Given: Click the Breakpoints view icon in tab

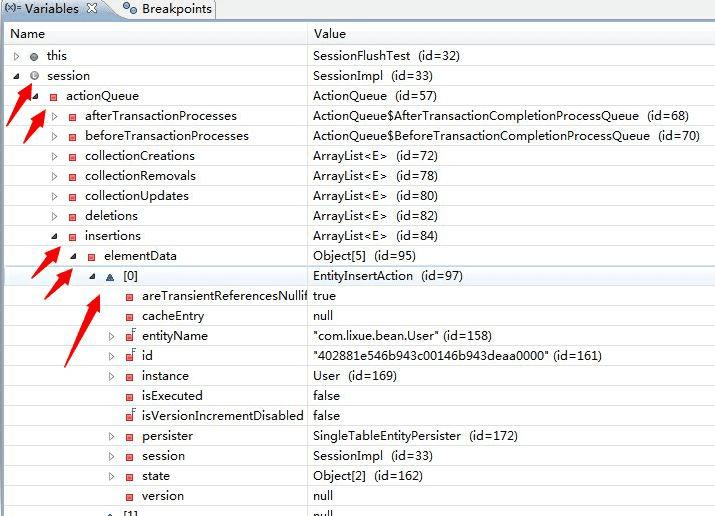Looking at the screenshot, I should (x=130, y=8).
